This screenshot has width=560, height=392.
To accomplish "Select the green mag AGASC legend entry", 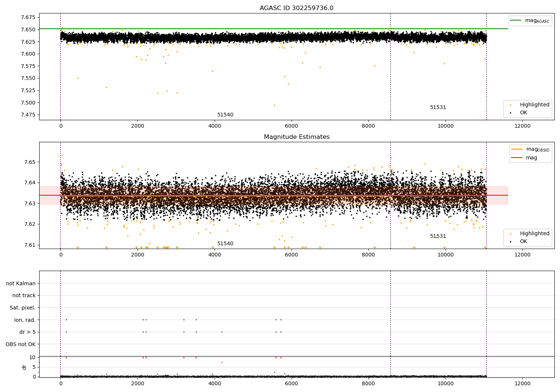I will [530, 21].
